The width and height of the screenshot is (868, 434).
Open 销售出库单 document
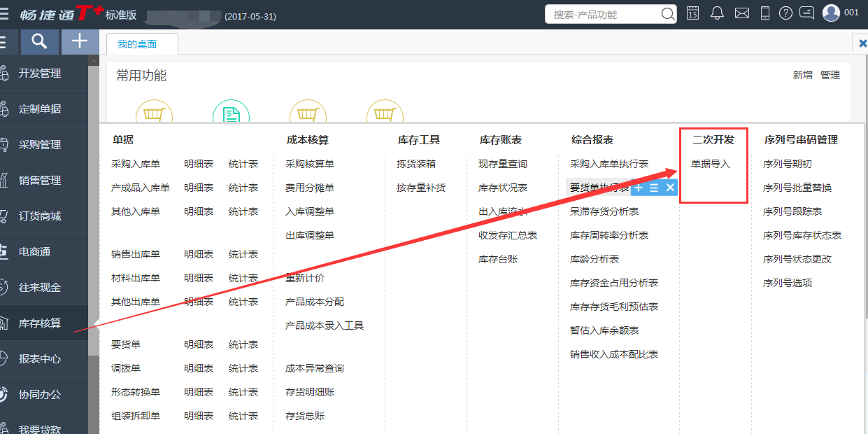pyautogui.click(x=136, y=254)
